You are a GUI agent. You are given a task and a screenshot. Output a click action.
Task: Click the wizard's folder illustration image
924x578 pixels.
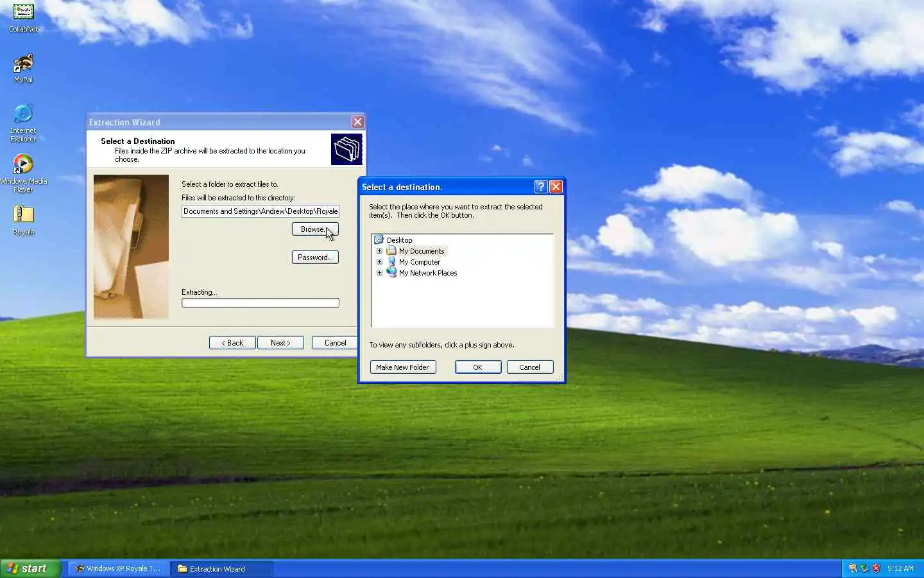coord(131,247)
